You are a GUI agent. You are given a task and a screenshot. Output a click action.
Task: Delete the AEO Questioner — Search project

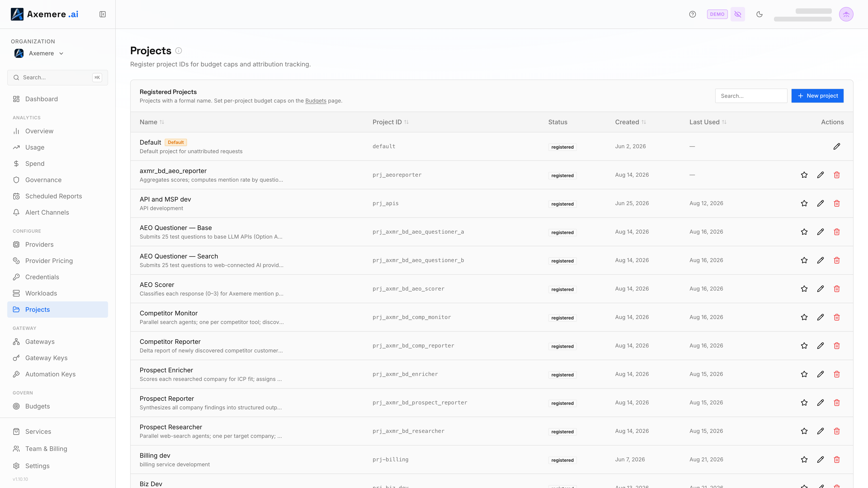pyautogui.click(x=837, y=260)
